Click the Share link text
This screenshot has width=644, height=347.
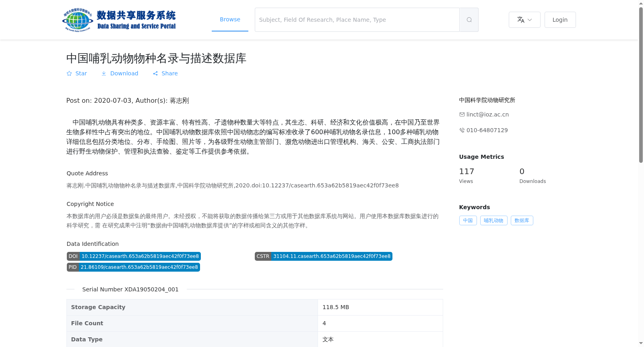(169, 73)
